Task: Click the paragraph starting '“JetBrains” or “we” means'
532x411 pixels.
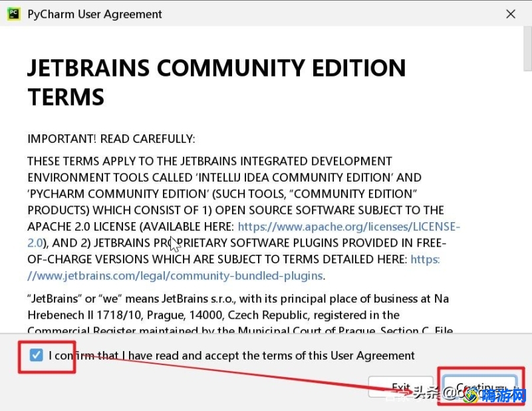Action: coord(240,315)
